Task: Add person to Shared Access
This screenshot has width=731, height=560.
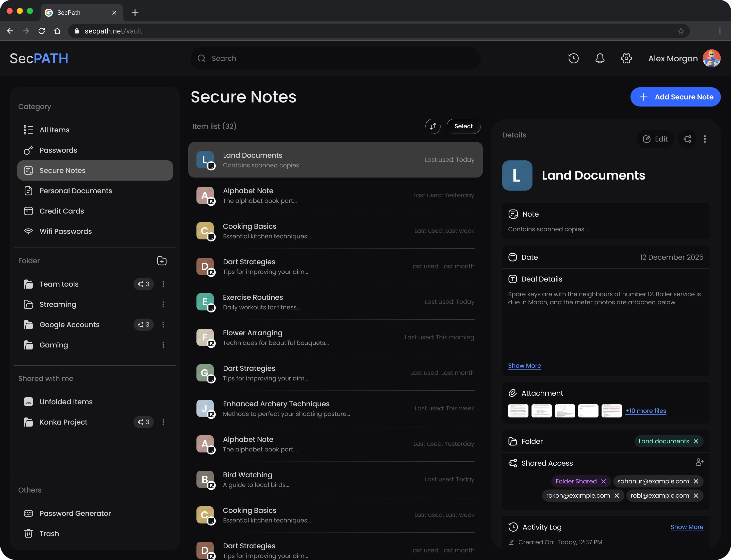Action: coord(699,462)
